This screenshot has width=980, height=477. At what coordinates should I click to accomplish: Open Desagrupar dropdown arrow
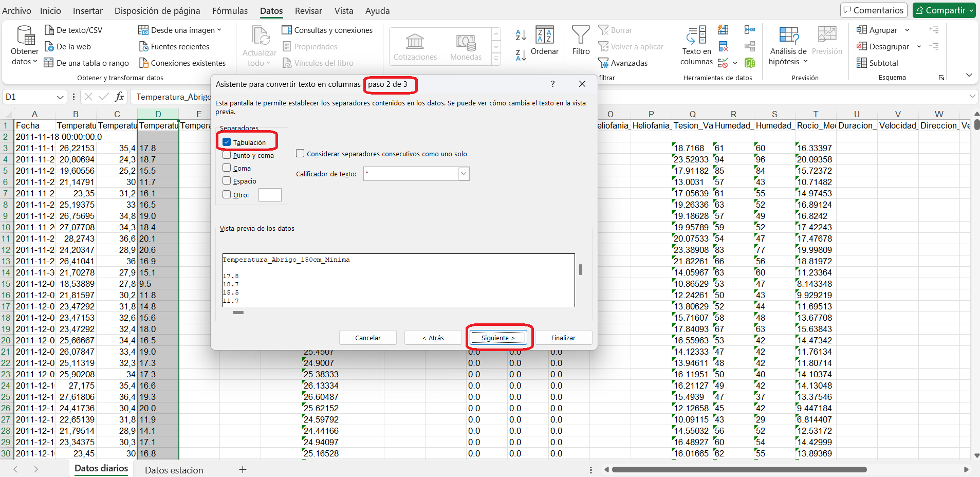(x=919, y=46)
